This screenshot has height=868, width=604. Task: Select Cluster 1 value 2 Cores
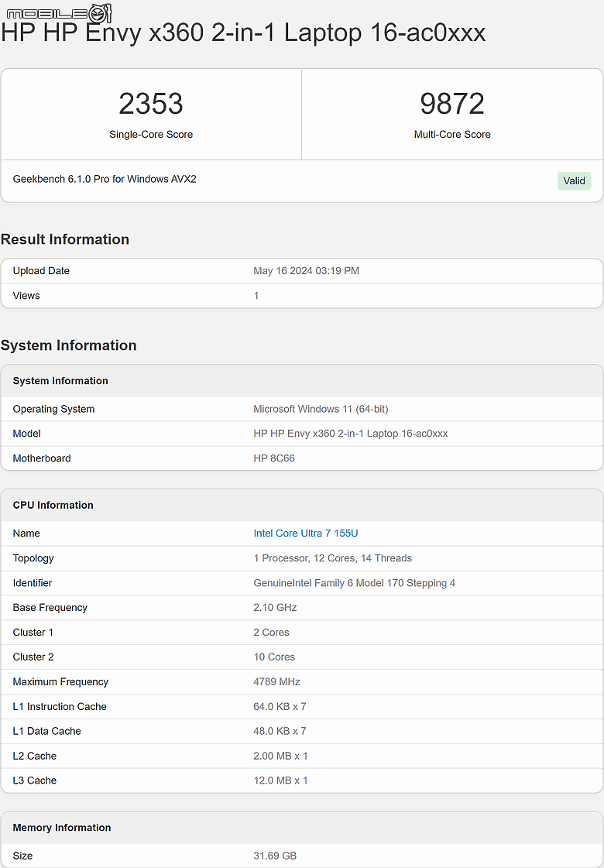(x=271, y=632)
